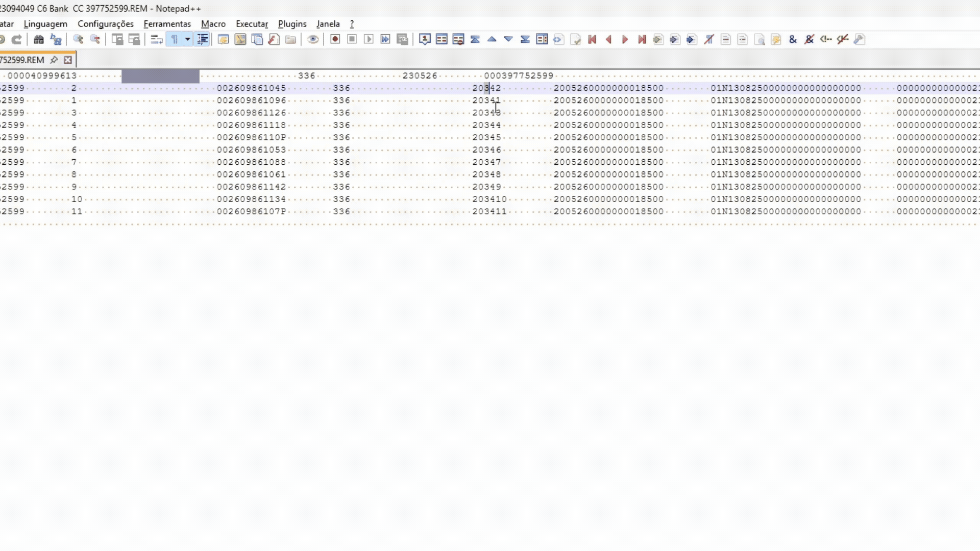This screenshot has height=551, width=980.
Task: Click the comment <!-- icon
Action: coord(826,39)
